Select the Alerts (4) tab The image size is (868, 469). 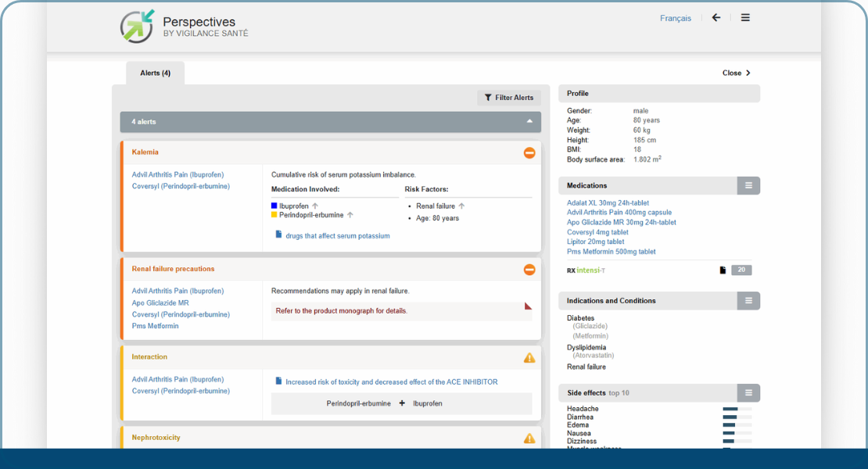[x=155, y=73]
